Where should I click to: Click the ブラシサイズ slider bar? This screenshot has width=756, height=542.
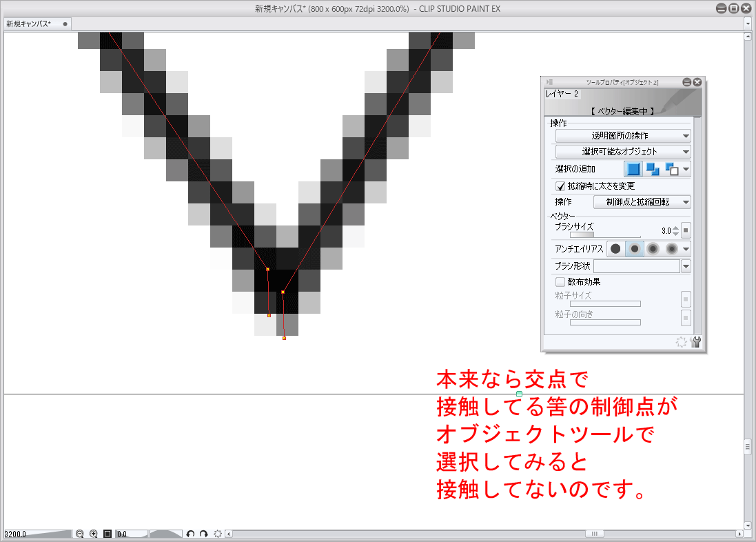click(x=604, y=235)
